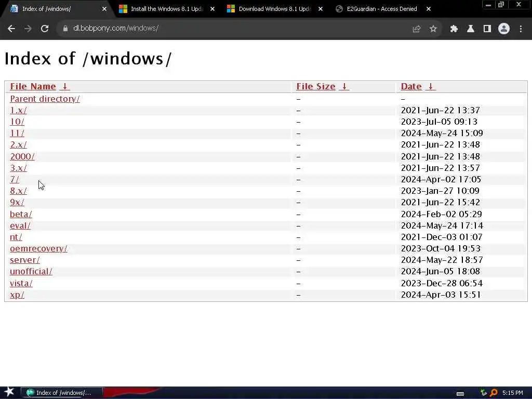Viewport: 532px width, 399px height.
Task: Open the 3.x/ folder
Action: pyautogui.click(x=18, y=168)
